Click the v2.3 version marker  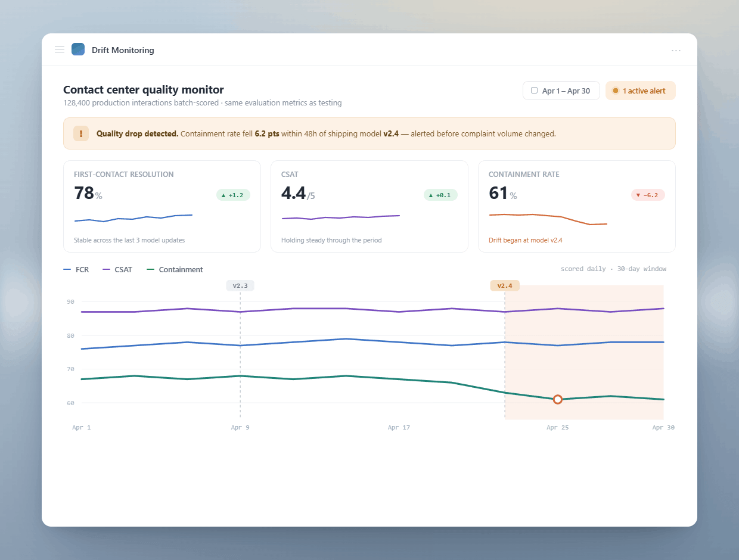coord(240,286)
